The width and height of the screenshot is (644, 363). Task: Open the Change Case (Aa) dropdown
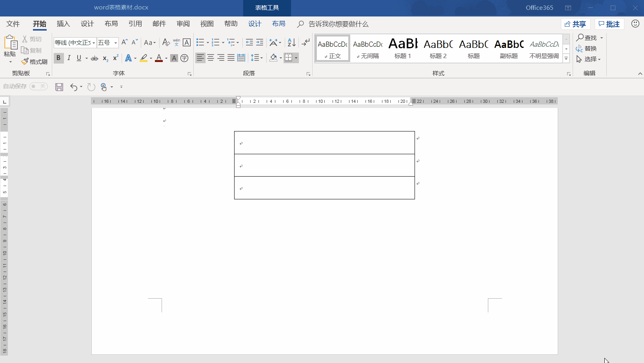click(x=150, y=42)
